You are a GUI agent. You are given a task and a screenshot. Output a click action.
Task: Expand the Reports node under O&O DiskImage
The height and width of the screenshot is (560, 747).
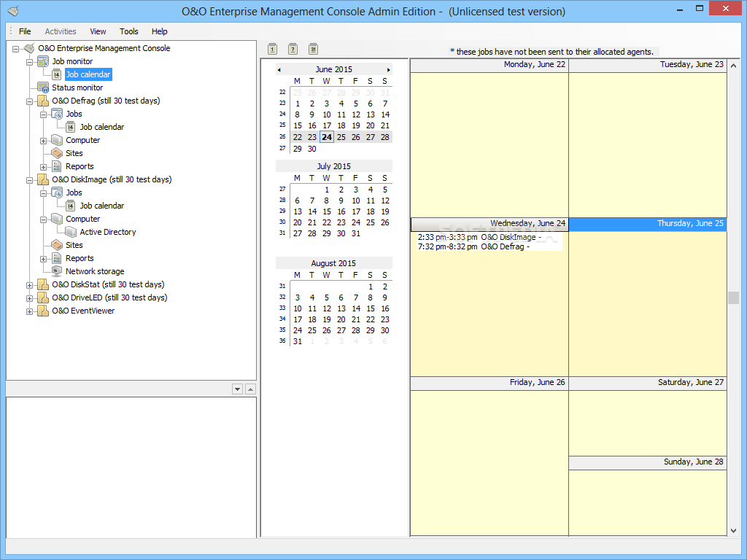coord(43,259)
